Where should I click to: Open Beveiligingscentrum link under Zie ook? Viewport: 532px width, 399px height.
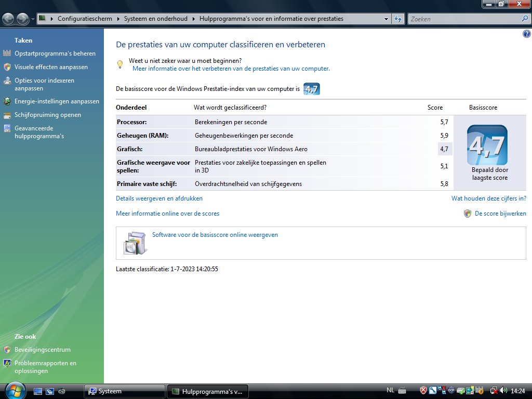coord(43,350)
